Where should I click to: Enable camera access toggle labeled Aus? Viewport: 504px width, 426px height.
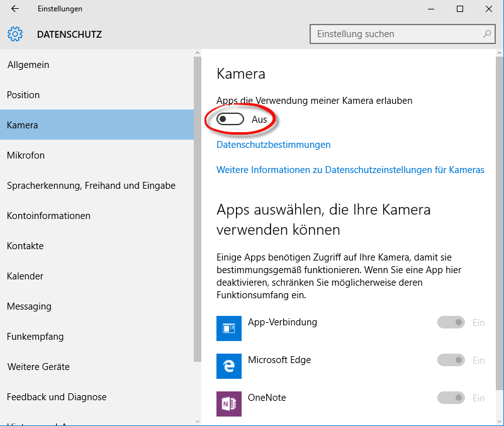point(230,120)
